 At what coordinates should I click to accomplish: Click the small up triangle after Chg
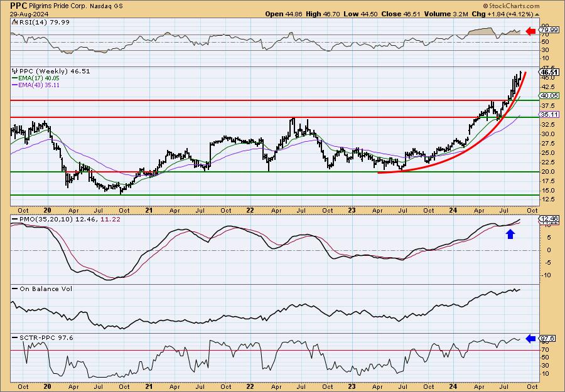click(x=537, y=14)
